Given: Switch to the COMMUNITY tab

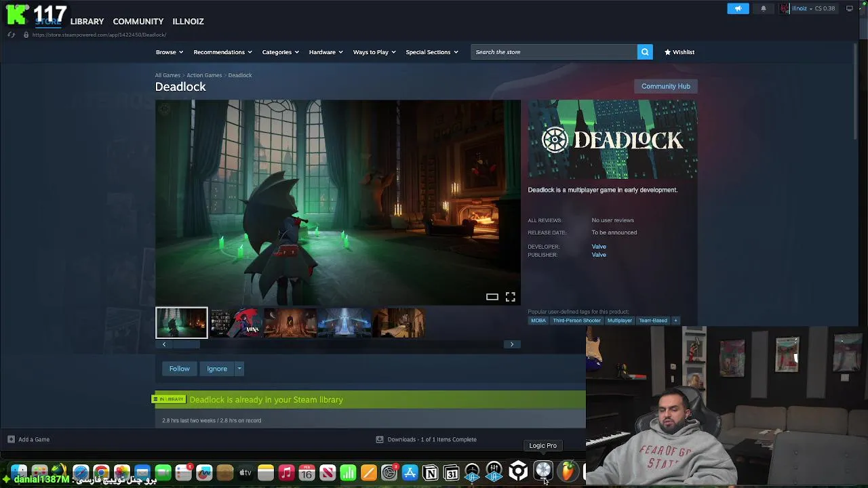Looking at the screenshot, I should (x=138, y=21).
